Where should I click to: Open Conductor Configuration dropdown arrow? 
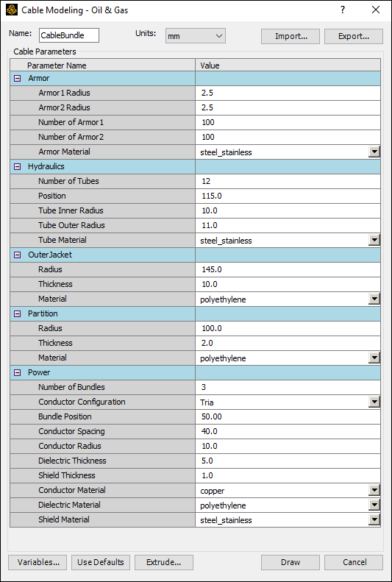374,402
